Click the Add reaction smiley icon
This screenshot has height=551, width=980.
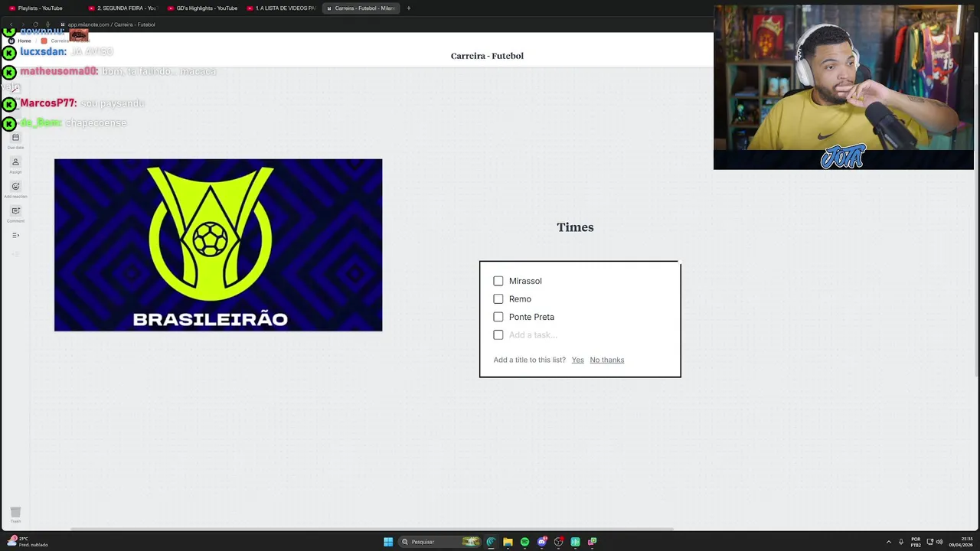pos(15,187)
